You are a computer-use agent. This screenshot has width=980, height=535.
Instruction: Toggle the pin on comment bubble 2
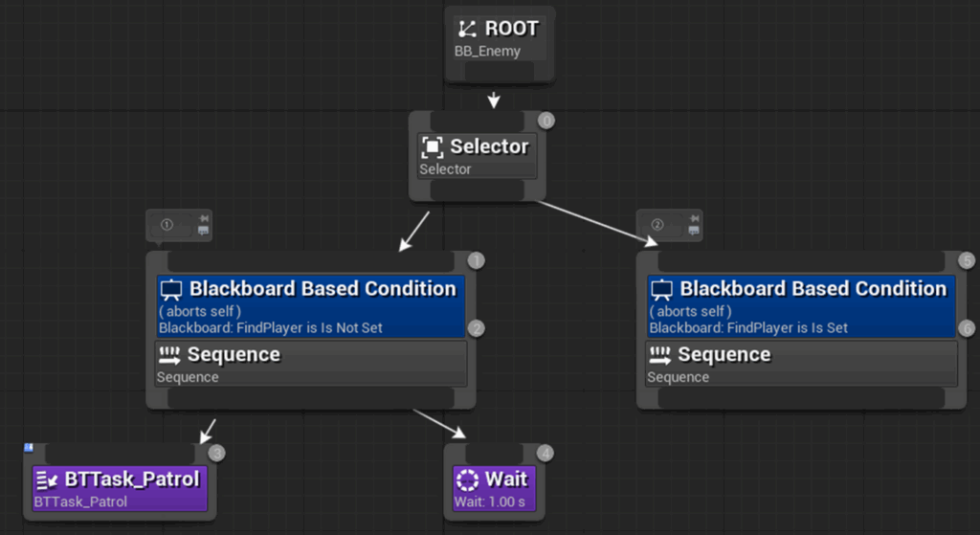(694, 219)
